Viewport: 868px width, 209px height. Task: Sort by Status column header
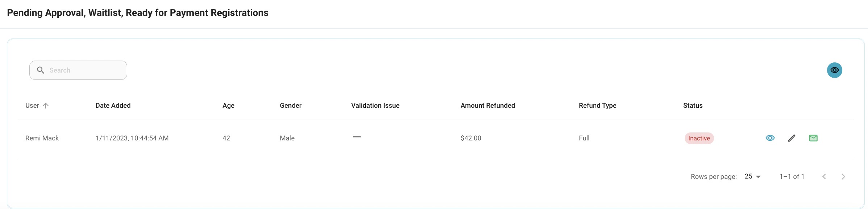coord(693,106)
